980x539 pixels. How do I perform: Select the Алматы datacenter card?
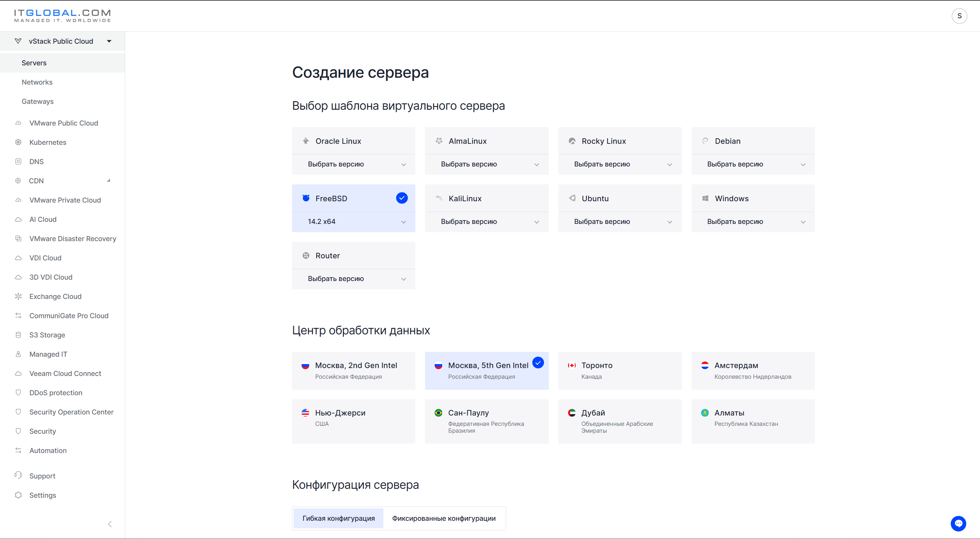[753, 421]
